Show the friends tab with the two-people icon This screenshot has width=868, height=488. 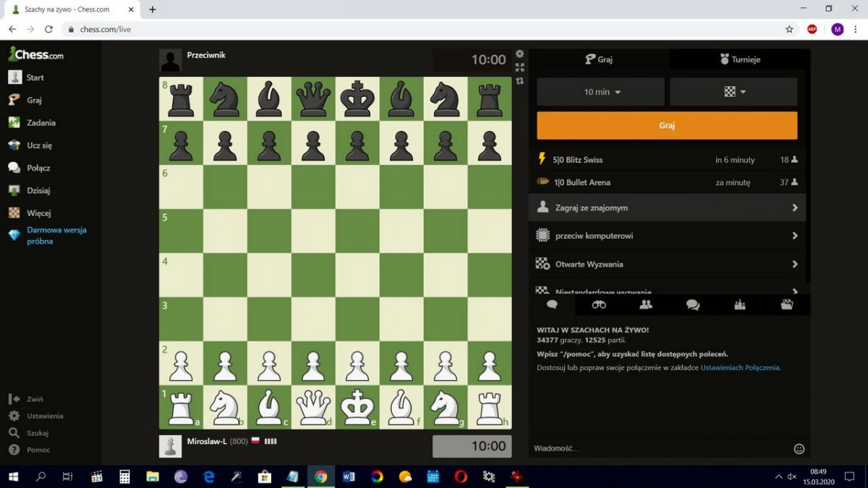coord(646,304)
